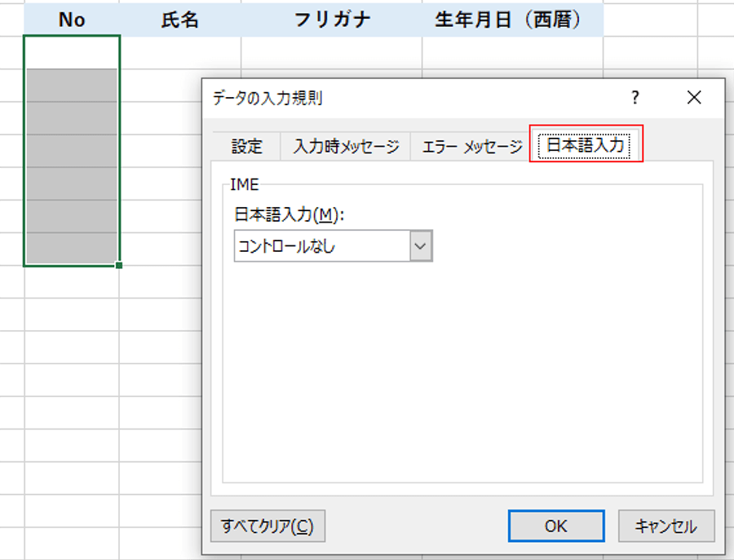Select the フリガナ header cell
The height and width of the screenshot is (560, 734).
pyautogui.click(x=332, y=20)
